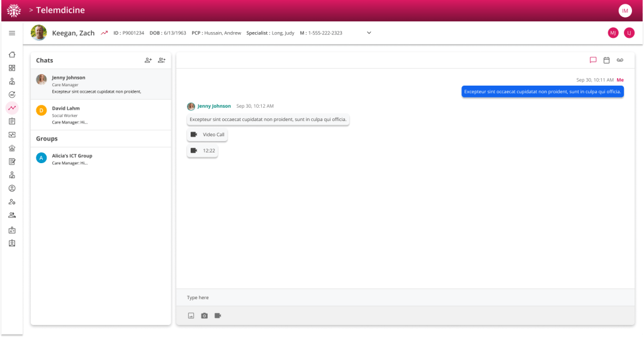Open Alicia's ICT Group chat
The image size is (644, 337).
click(x=101, y=159)
